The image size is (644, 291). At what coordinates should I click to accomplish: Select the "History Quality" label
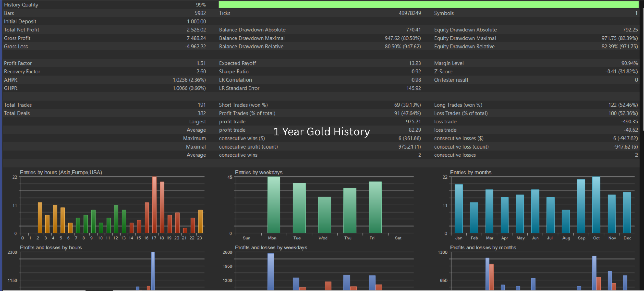(21, 5)
